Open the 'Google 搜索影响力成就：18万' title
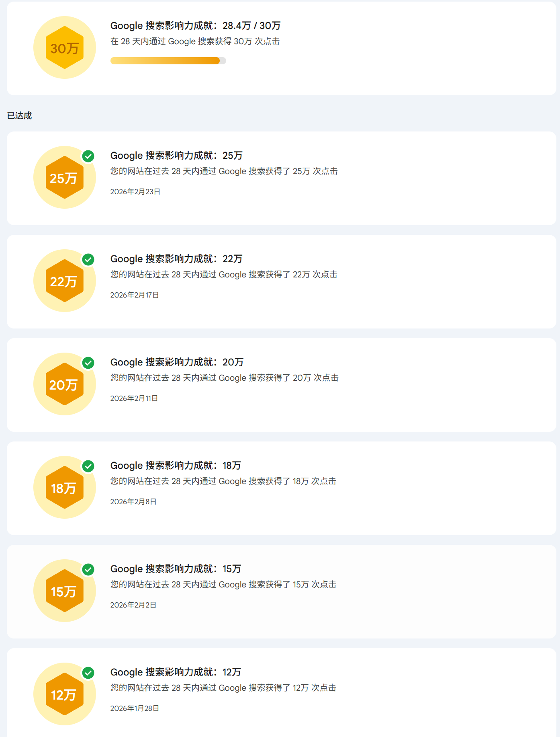 pyautogui.click(x=176, y=466)
